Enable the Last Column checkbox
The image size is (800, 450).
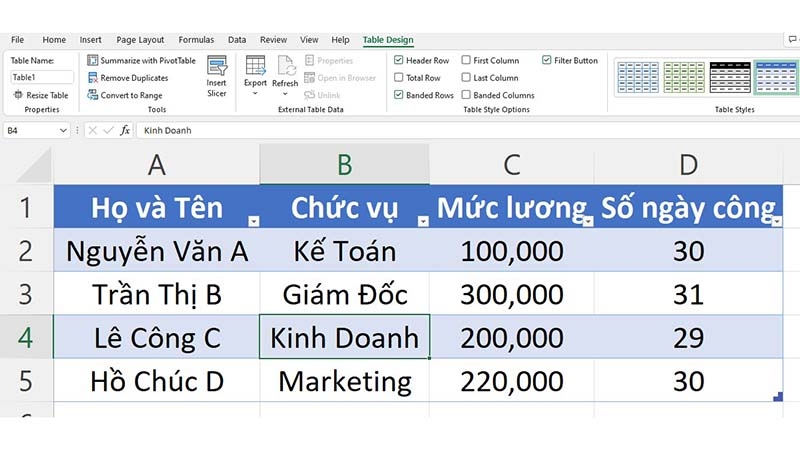click(466, 78)
